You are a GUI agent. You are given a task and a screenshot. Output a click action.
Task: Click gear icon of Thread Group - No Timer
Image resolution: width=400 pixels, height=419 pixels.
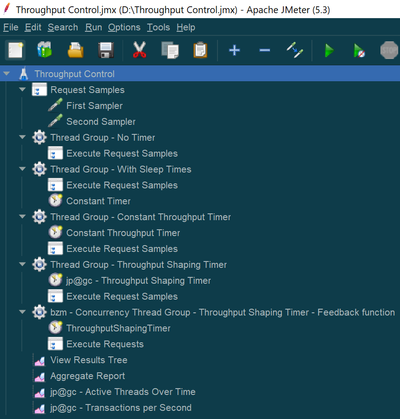point(39,137)
